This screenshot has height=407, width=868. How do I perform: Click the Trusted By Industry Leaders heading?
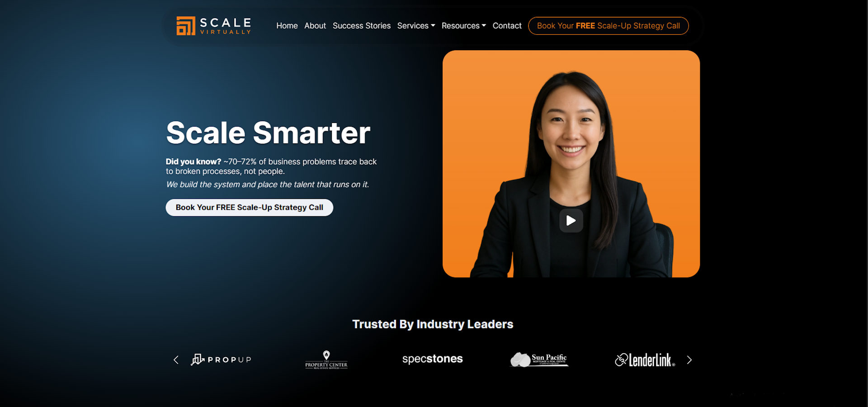[433, 324]
